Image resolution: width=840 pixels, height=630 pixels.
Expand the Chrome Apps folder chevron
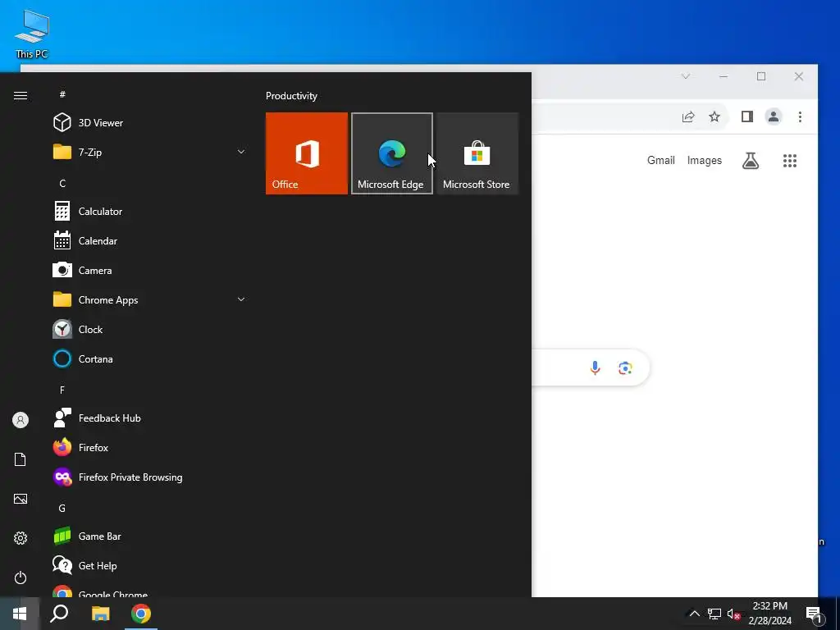click(241, 299)
